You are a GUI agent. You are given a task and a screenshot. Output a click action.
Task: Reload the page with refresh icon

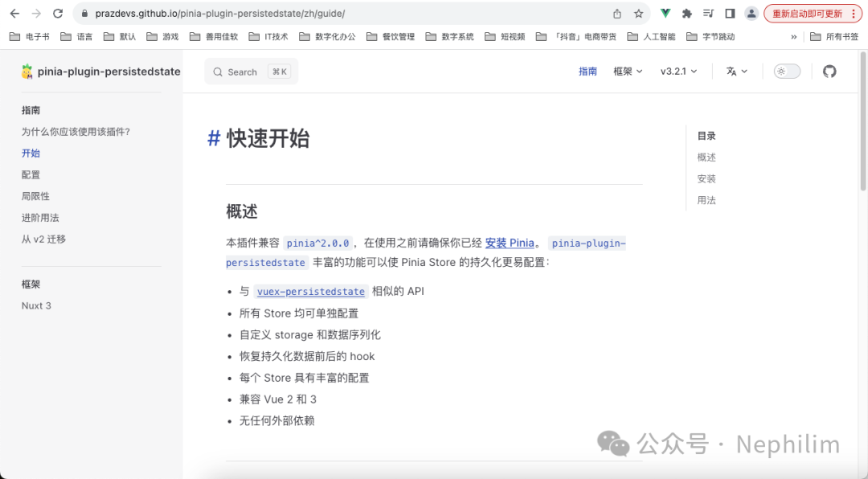pyautogui.click(x=58, y=14)
